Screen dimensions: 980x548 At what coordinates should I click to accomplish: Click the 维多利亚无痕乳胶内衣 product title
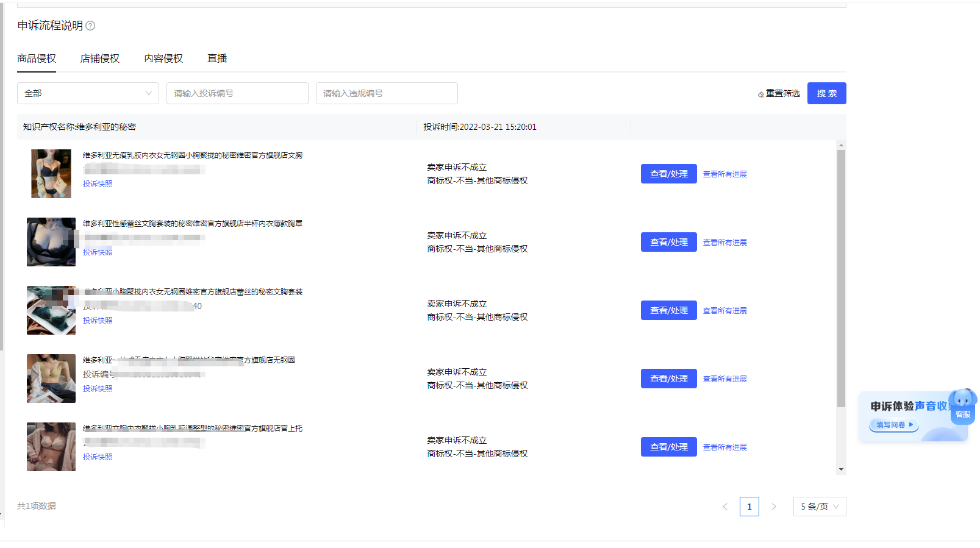[193, 155]
